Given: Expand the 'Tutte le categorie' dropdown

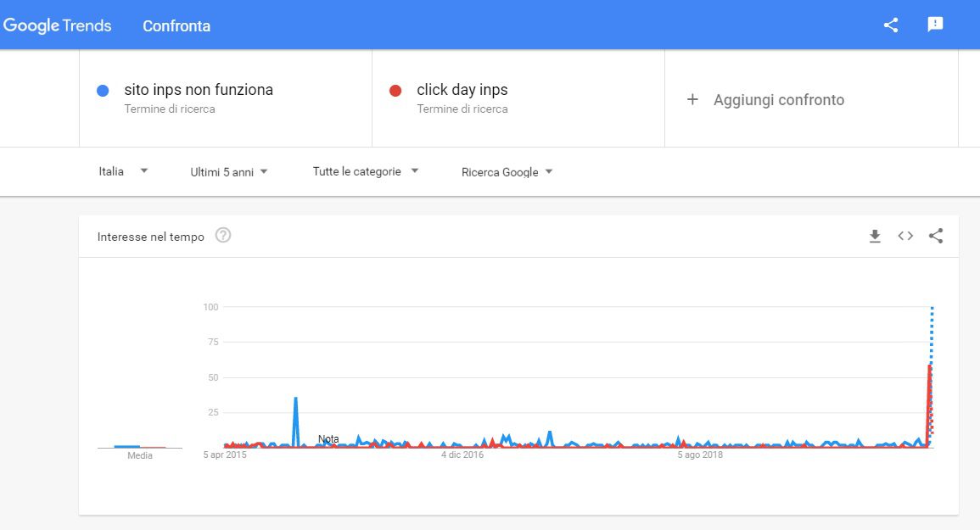Looking at the screenshot, I should click(x=365, y=171).
